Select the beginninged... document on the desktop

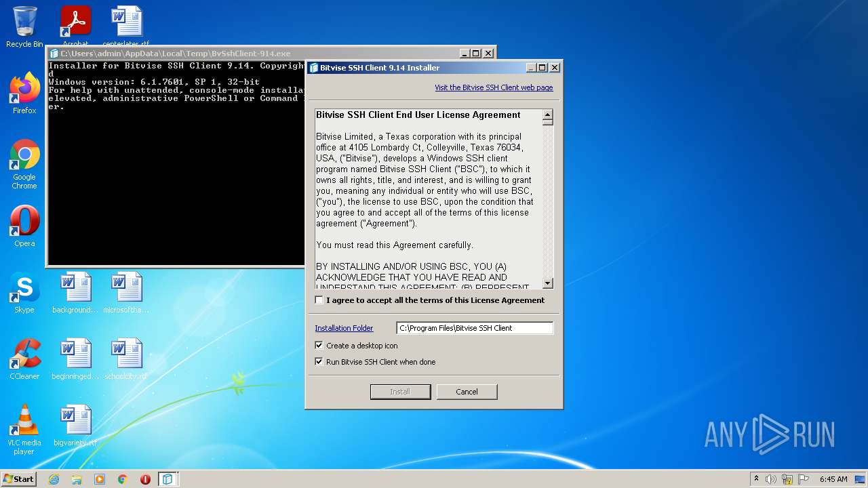(x=75, y=359)
